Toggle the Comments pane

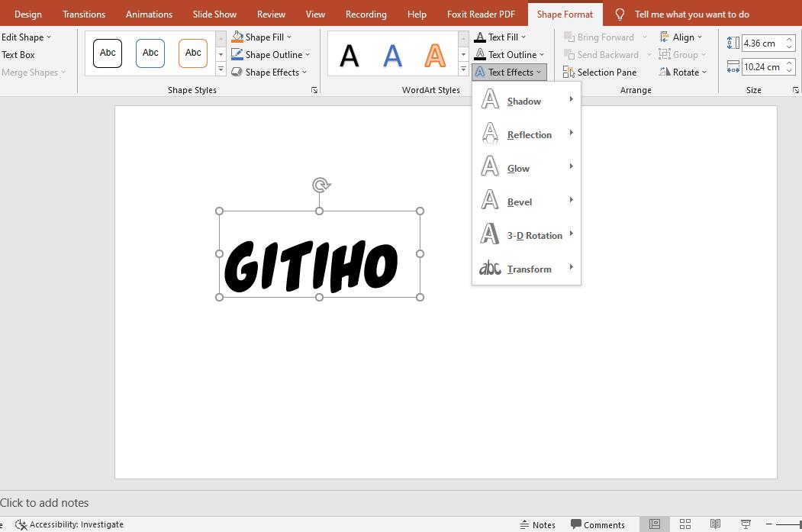point(597,524)
